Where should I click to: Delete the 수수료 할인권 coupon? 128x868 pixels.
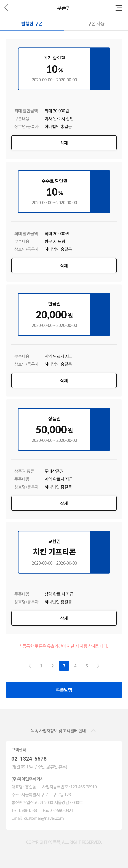(x=64, y=266)
